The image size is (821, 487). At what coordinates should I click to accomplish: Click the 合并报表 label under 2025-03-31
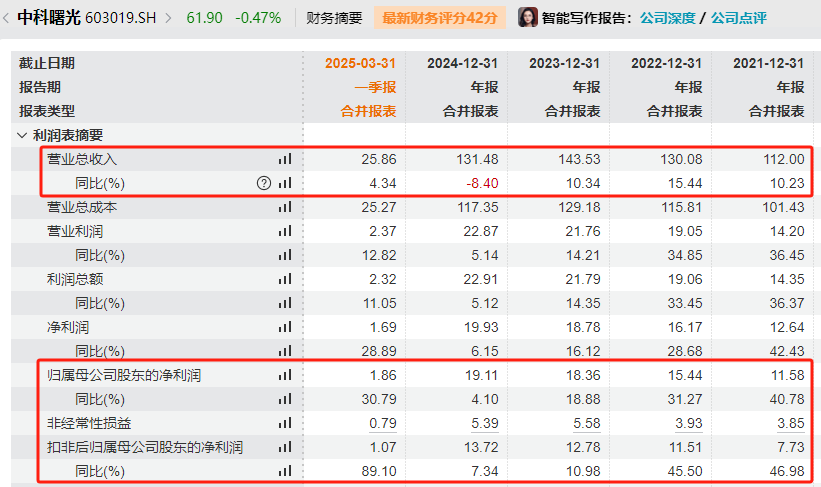(x=369, y=111)
